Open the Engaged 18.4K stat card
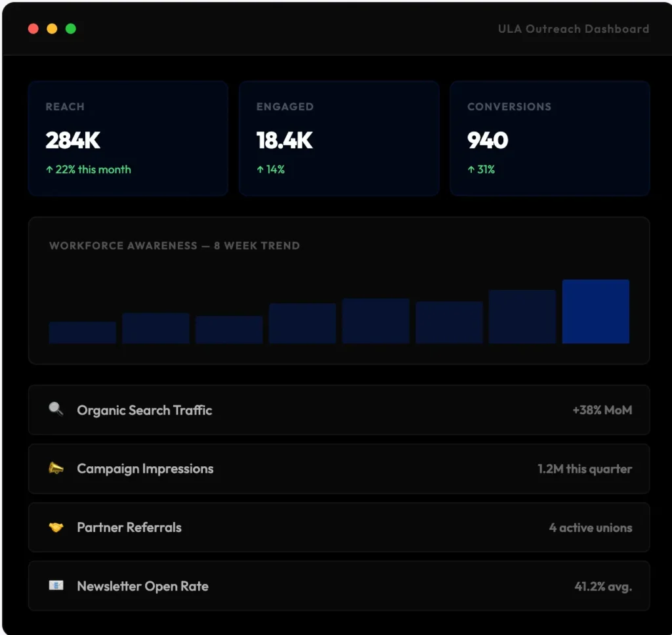This screenshot has width=672, height=635. [x=339, y=139]
